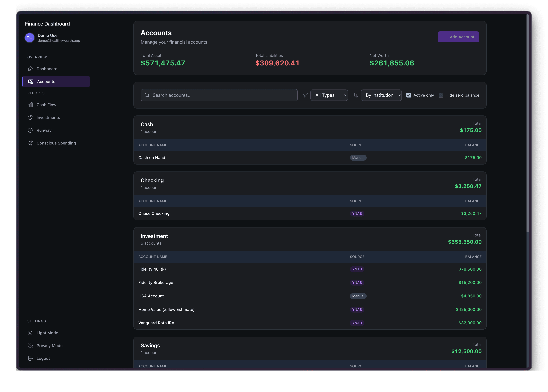The height and width of the screenshot is (392, 548).
Task: Switch to Light Mode
Action: tap(47, 333)
